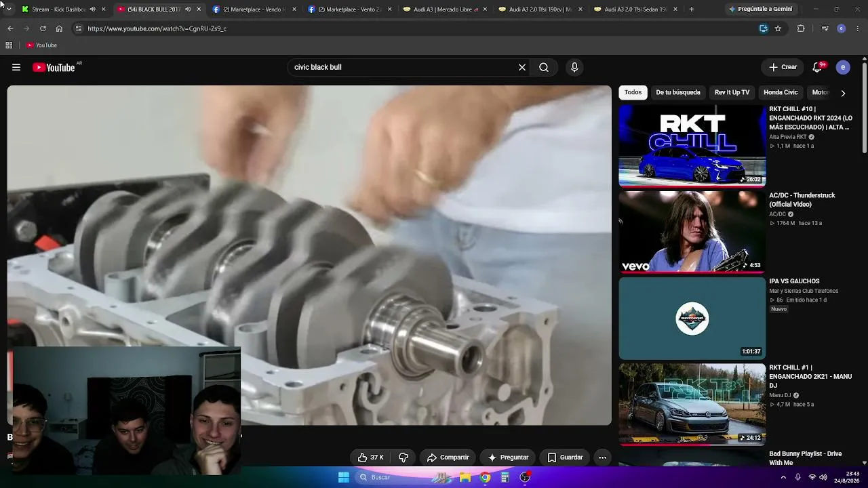Select the De tu búsqueda chip

click(678, 92)
